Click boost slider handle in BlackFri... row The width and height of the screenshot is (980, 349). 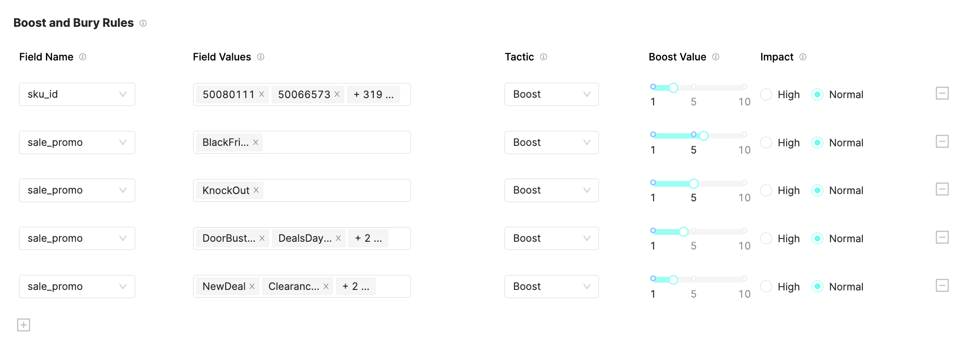pos(704,136)
